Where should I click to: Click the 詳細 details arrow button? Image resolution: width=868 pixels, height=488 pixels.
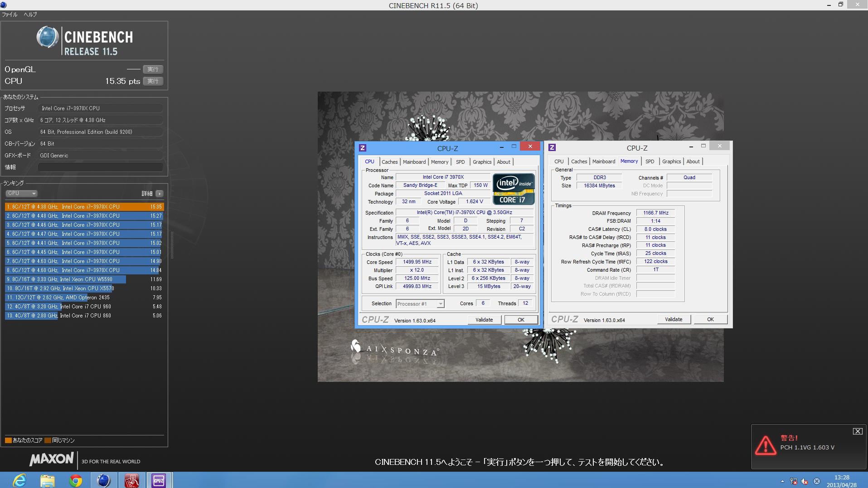click(159, 194)
